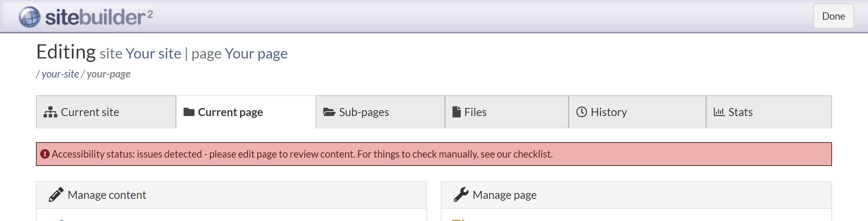Open the 'Your site' title link
Image resolution: width=868 pixels, height=221 pixels.
(153, 54)
